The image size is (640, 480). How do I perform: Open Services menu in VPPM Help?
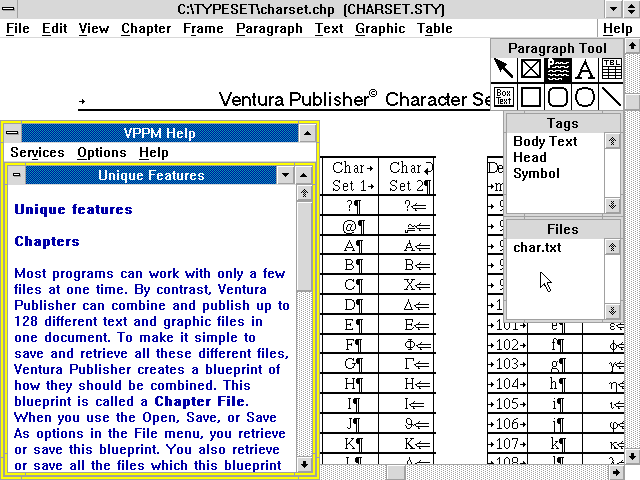pos(38,152)
